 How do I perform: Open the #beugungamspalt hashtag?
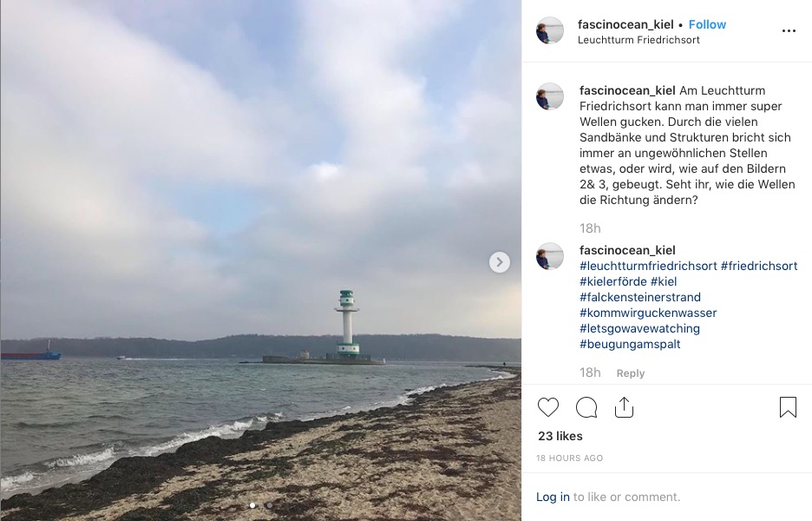tap(630, 344)
